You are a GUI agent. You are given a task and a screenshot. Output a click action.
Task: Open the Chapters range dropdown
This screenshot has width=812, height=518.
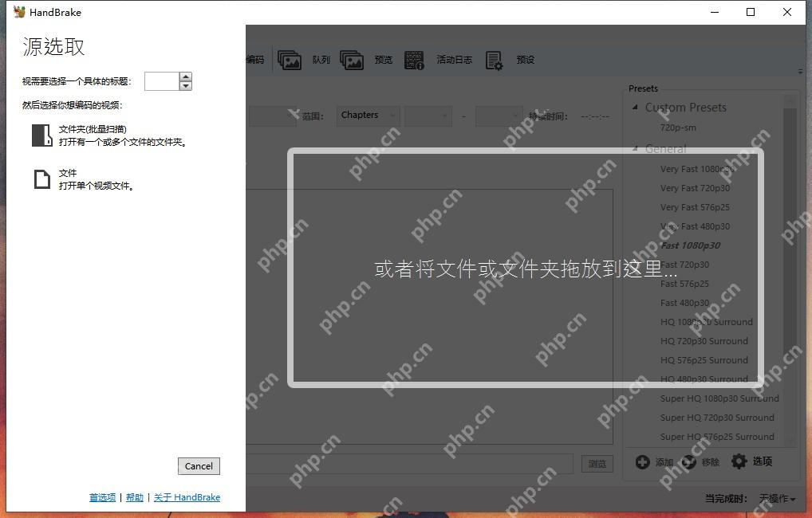click(x=368, y=116)
